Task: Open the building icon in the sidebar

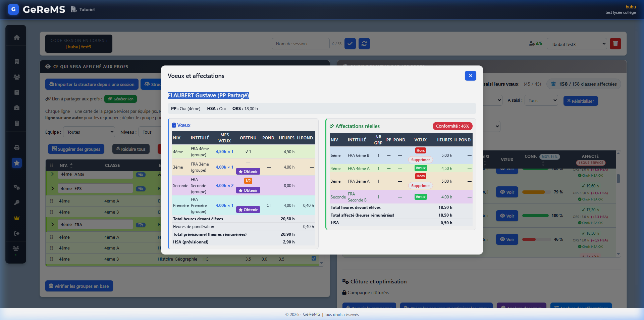Action: coord(17,61)
